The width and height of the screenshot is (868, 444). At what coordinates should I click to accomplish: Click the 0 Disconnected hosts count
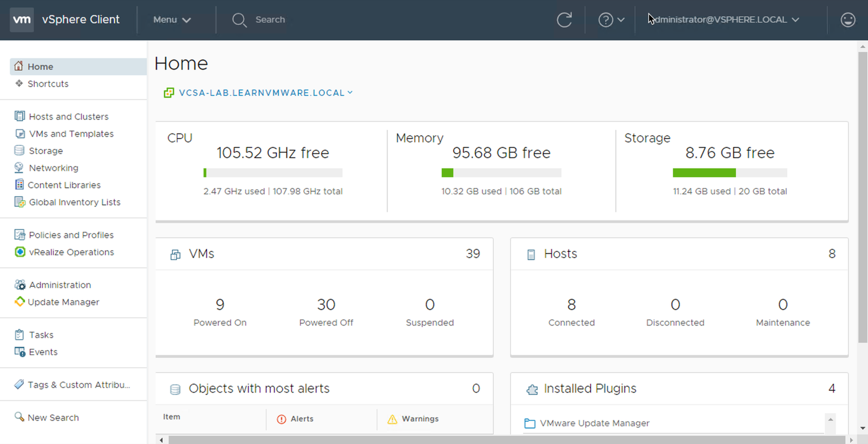pos(675,305)
